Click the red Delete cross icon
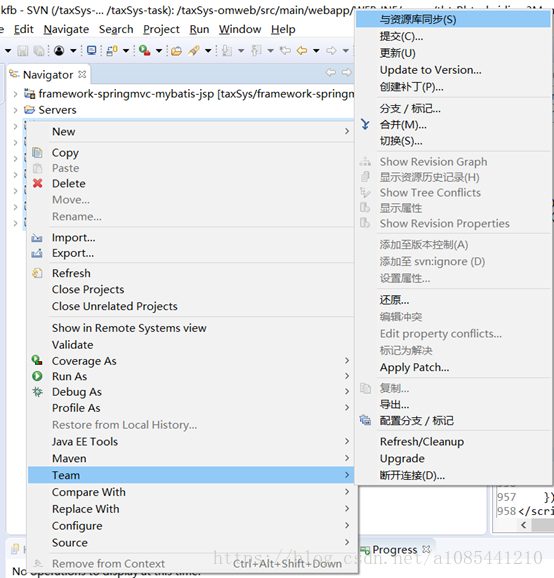Viewport: 554px width, 578px height. pos(38,183)
